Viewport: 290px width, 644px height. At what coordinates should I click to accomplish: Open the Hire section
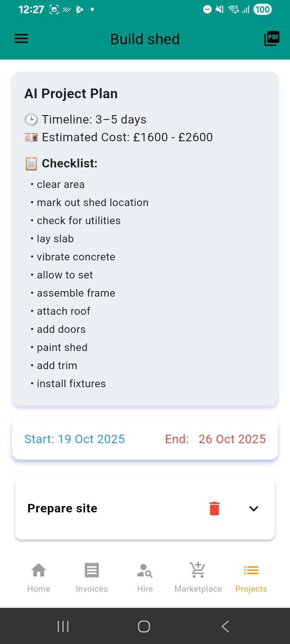(x=144, y=576)
